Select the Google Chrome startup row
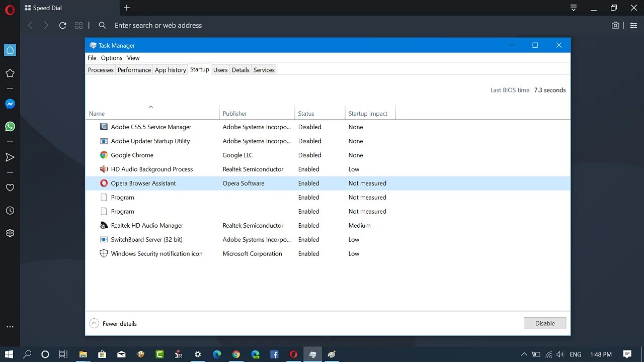The width and height of the screenshot is (644, 362). (x=132, y=155)
